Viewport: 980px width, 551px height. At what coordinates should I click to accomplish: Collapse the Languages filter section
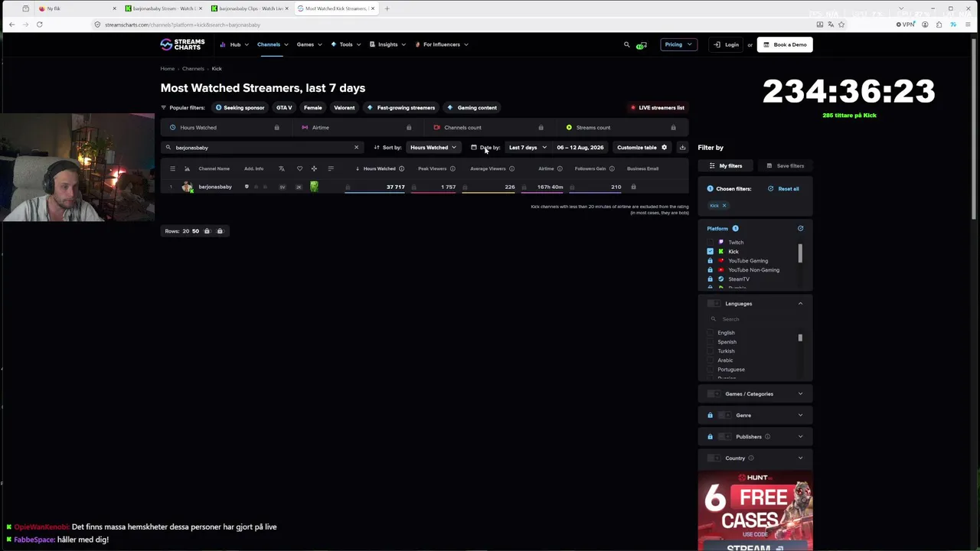pyautogui.click(x=800, y=304)
